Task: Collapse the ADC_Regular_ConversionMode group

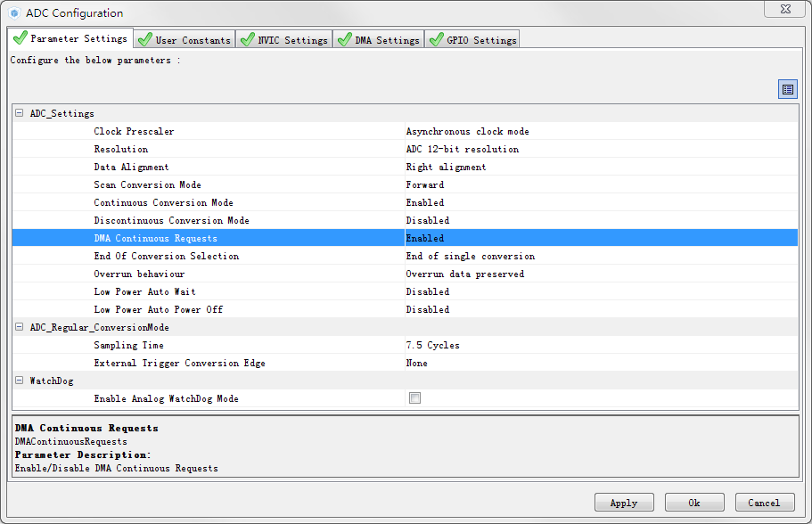Action: [x=19, y=327]
